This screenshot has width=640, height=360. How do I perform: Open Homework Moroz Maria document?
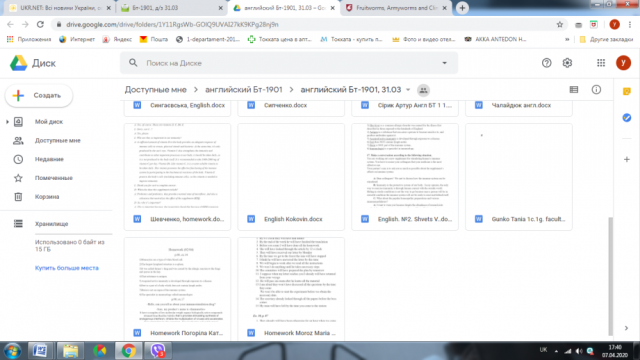tap(291, 289)
